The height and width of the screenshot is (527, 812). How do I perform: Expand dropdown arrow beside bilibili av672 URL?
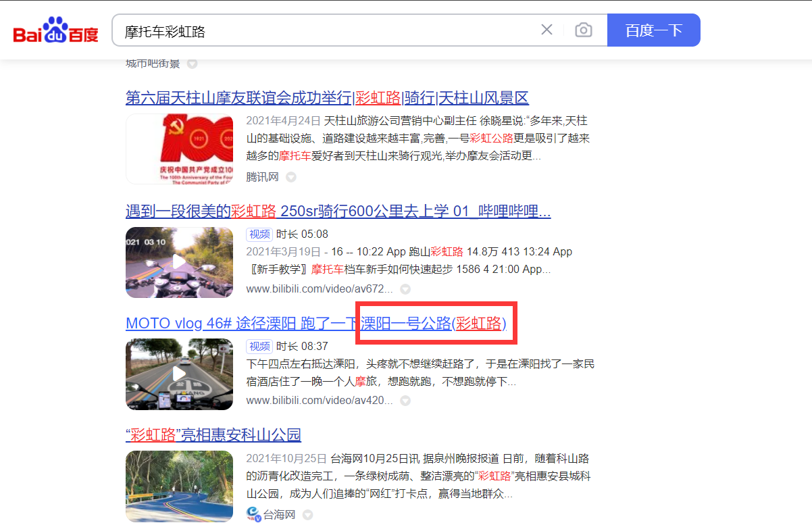pyautogui.click(x=405, y=289)
